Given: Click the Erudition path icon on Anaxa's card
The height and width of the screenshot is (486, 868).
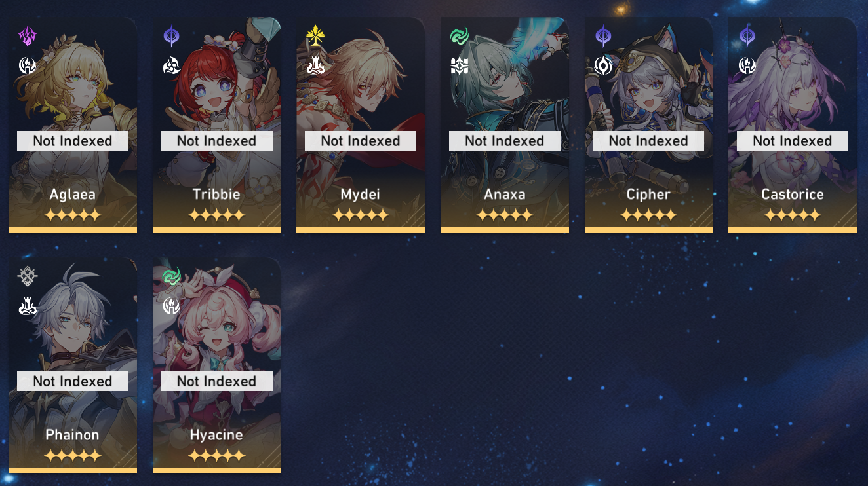Looking at the screenshot, I should pyautogui.click(x=459, y=65).
